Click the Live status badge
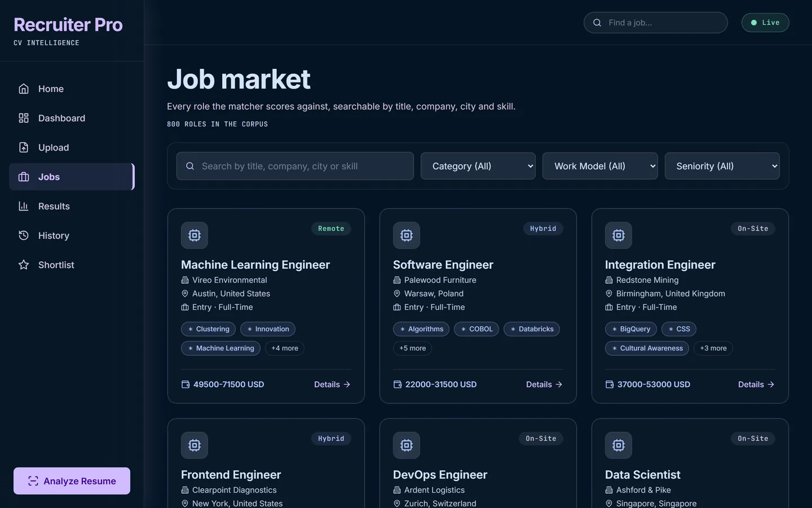The width and height of the screenshot is (812, 508). pyautogui.click(x=765, y=23)
